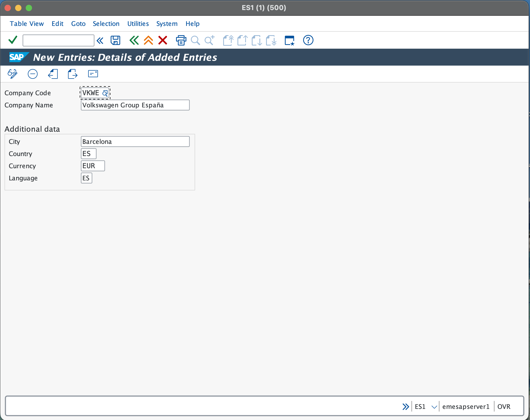Cancel with the red X icon
Image resolution: width=530 pixels, height=420 pixels.
click(163, 40)
